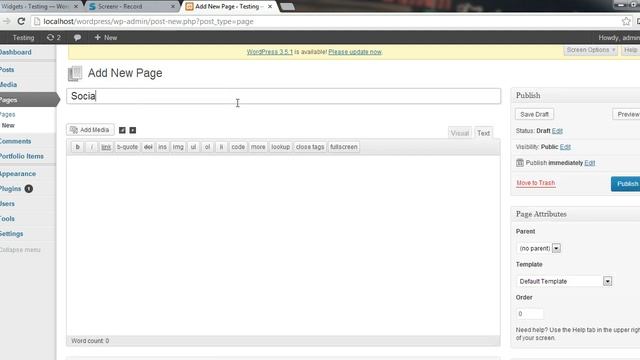Insert ordered list with ol button

coord(207,147)
